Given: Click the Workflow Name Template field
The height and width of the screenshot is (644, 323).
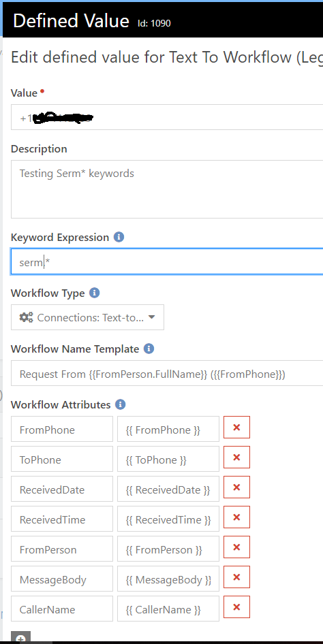Looking at the screenshot, I should tap(167, 373).
